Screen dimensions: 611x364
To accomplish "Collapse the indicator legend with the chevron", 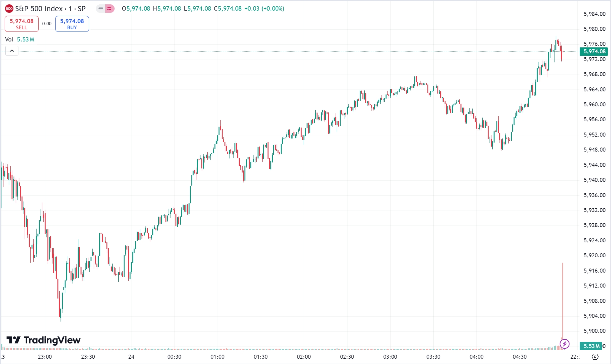I will tap(12, 51).
